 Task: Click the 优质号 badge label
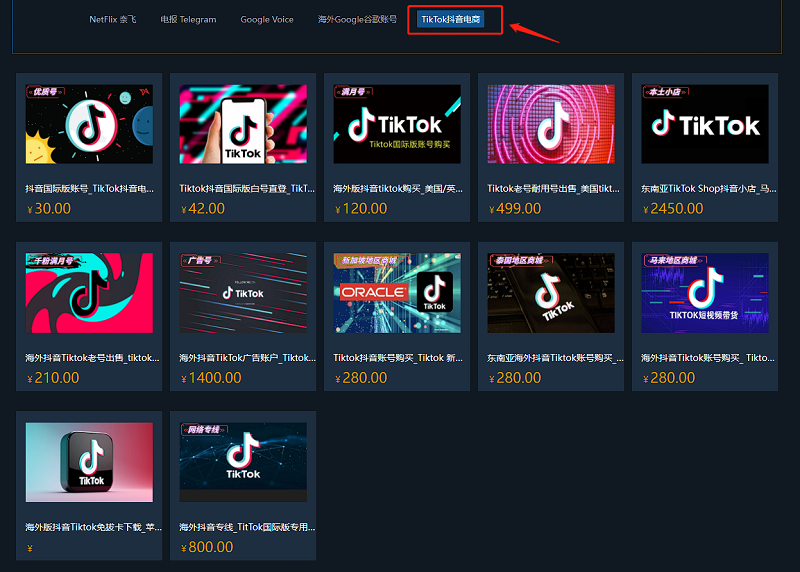click(45, 92)
